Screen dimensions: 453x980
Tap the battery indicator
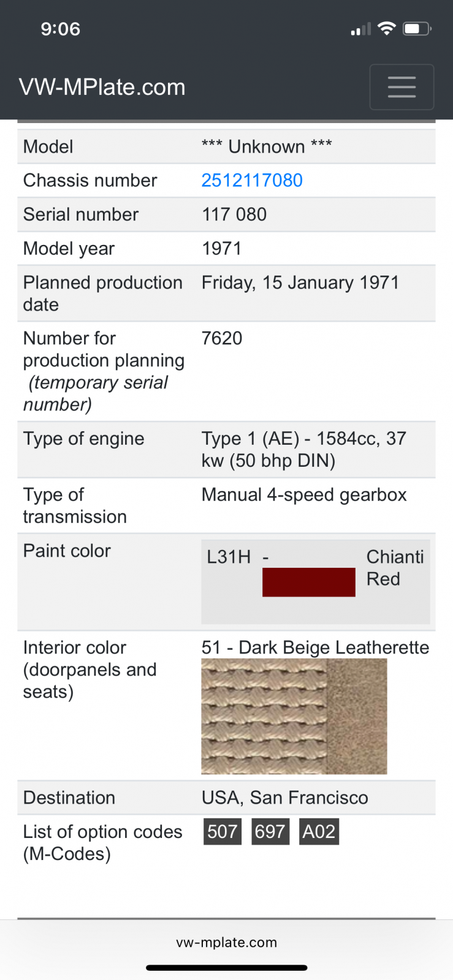click(x=414, y=28)
